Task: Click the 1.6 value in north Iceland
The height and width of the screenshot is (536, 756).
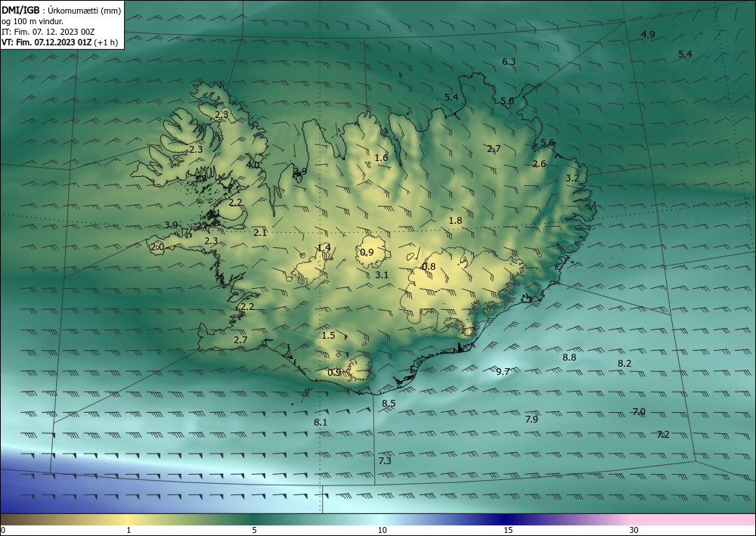Action: 381,157
